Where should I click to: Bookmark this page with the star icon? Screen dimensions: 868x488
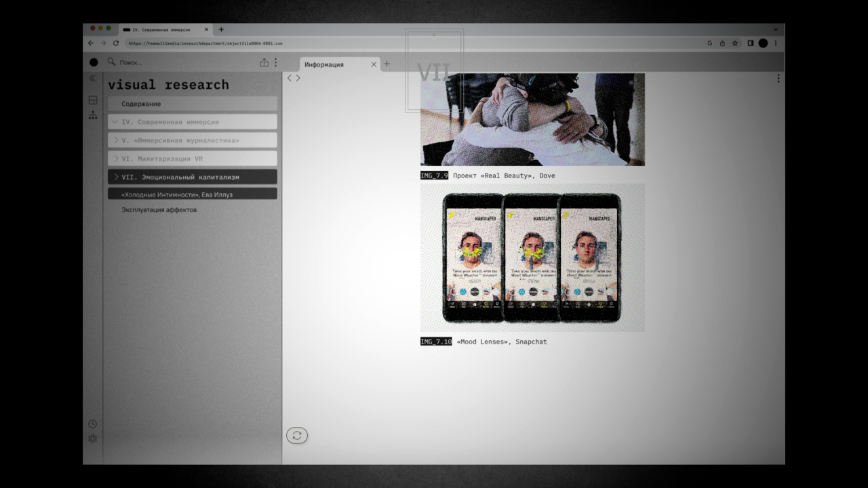tap(734, 43)
